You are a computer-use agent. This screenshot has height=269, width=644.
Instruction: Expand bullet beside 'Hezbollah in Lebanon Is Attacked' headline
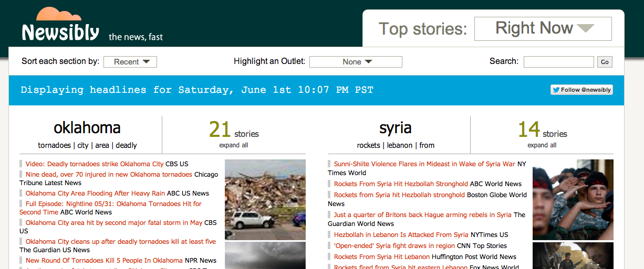pyautogui.click(x=329, y=235)
